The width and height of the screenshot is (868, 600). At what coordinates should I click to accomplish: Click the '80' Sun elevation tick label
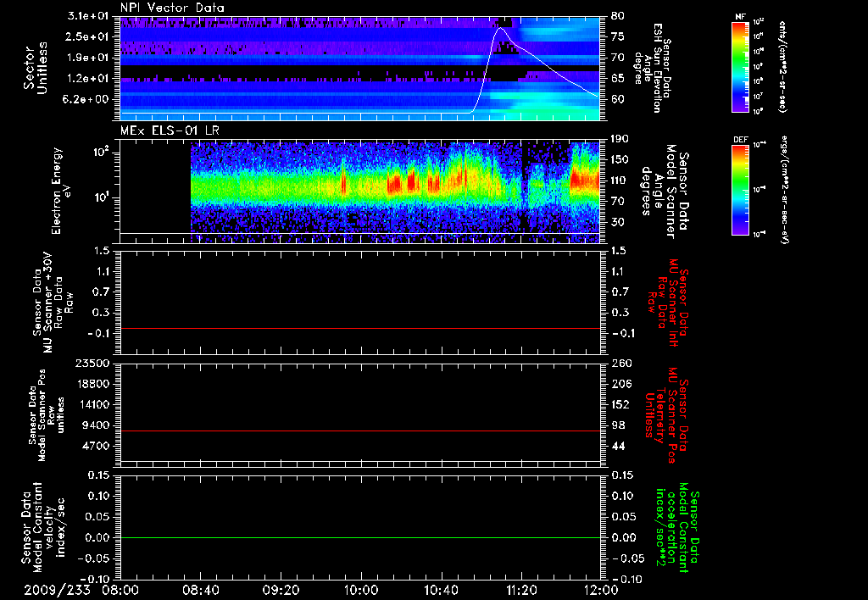pos(618,16)
